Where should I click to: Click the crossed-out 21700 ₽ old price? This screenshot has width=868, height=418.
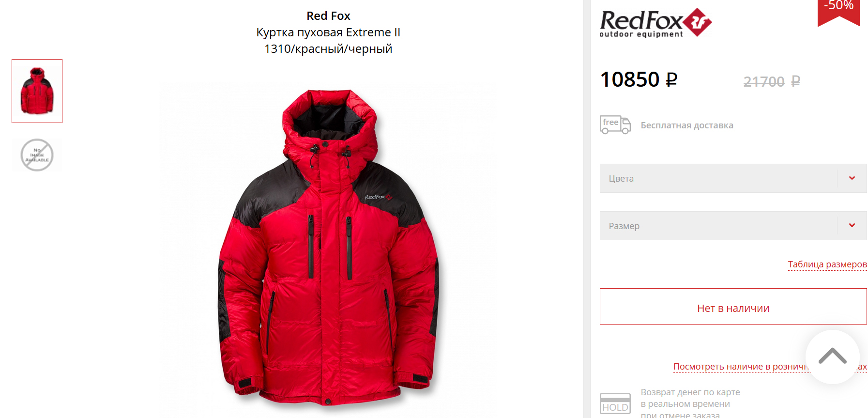pos(772,81)
